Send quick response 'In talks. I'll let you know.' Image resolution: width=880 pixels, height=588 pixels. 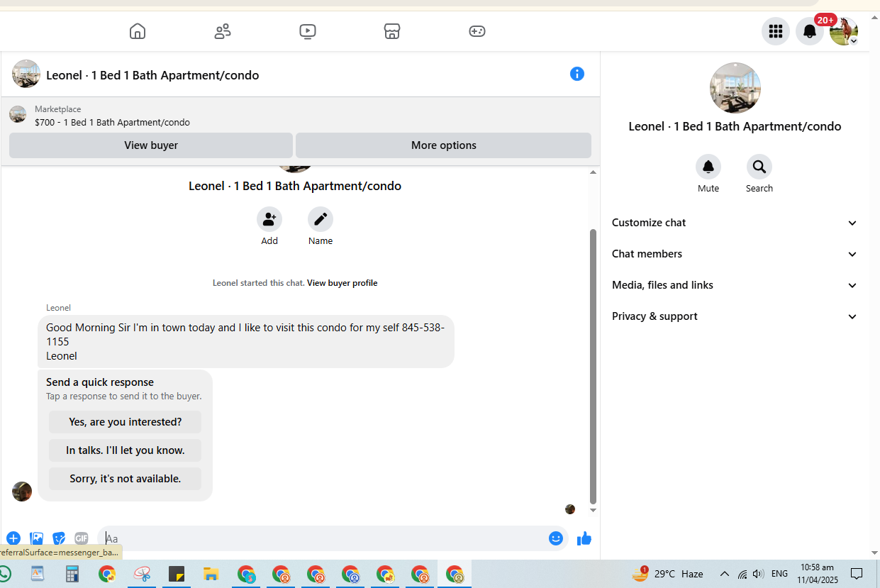pyautogui.click(x=126, y=450)
